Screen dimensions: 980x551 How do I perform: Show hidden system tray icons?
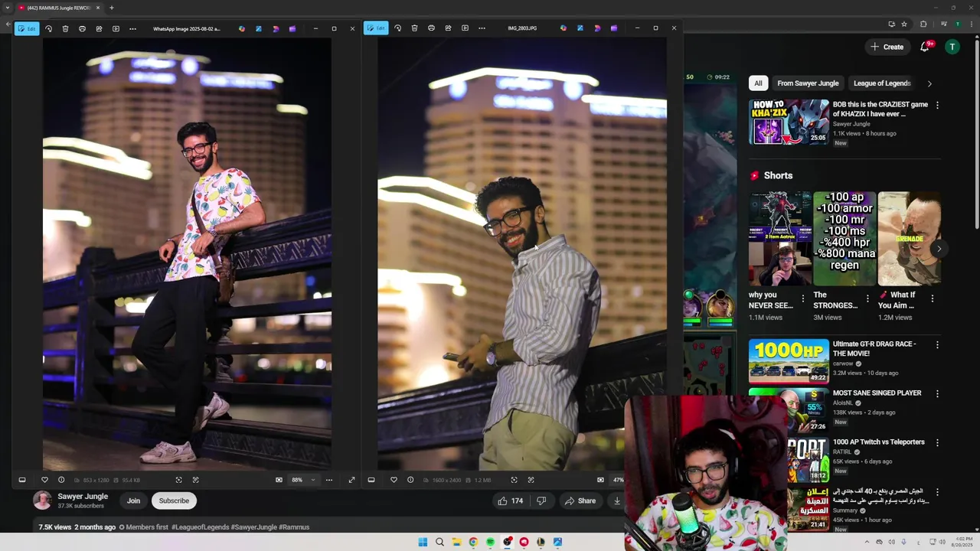pos(867,542)
